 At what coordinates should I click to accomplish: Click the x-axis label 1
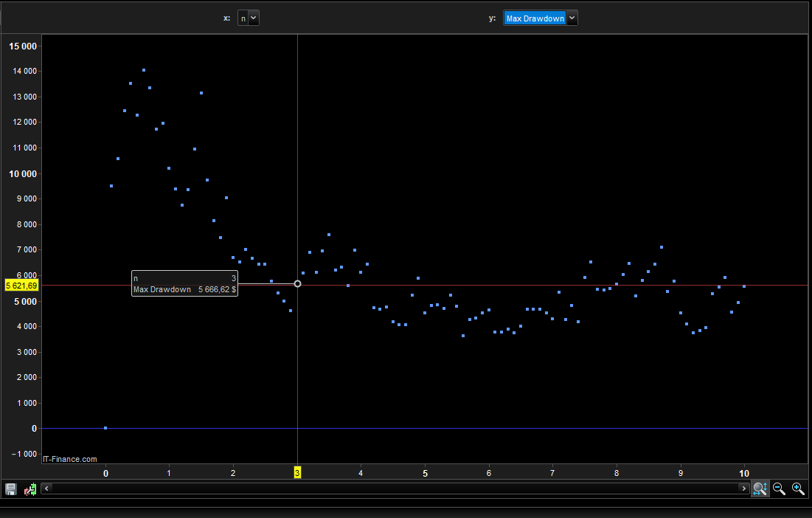pyautogui.click(x=169, y=474)
